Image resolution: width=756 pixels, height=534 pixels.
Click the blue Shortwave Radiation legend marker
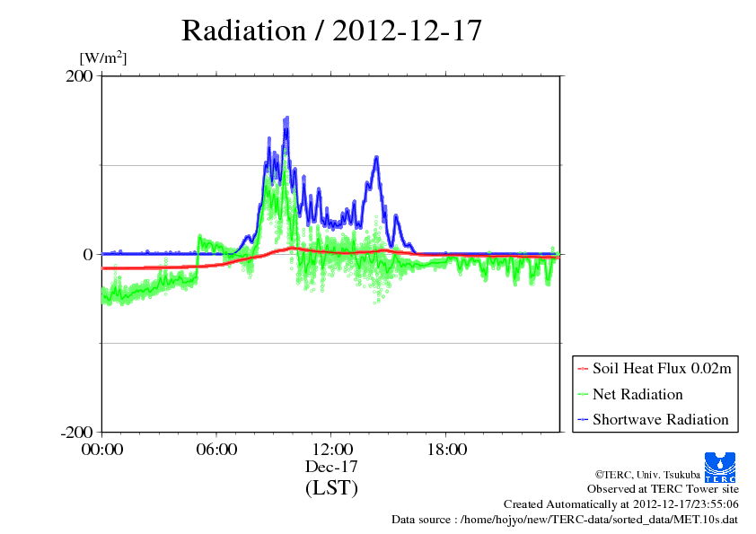(583, 420)
